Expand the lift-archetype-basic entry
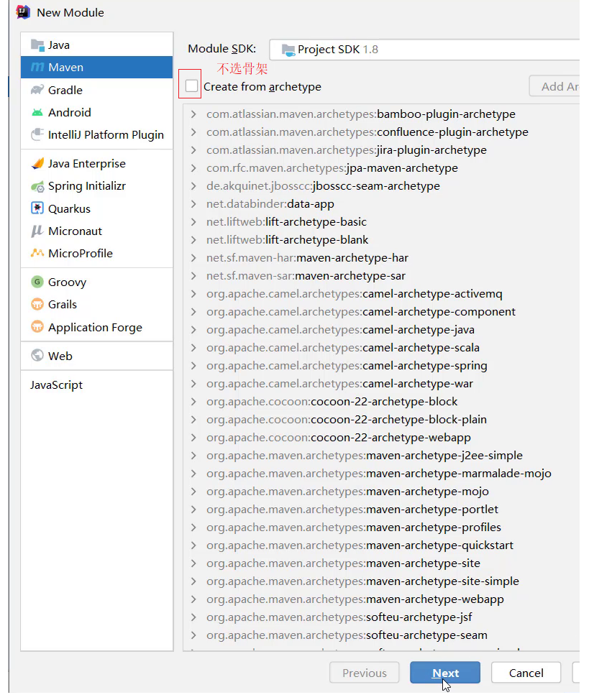 click(193, 222)
